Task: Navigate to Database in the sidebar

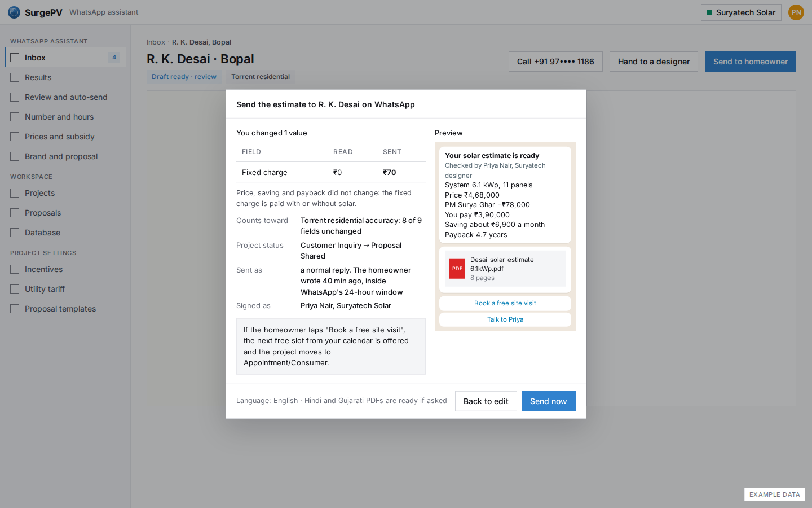Action: [x=65, y=233]
